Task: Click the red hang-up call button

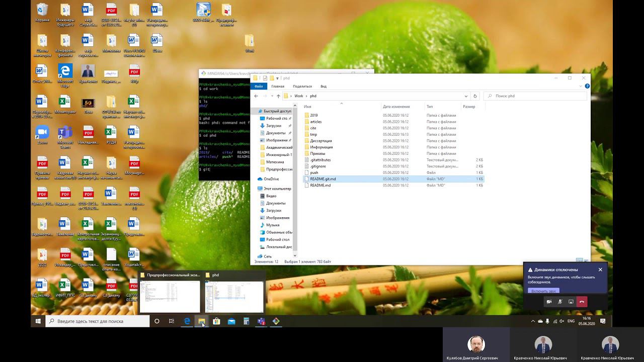Action: [x=582, y=302]
